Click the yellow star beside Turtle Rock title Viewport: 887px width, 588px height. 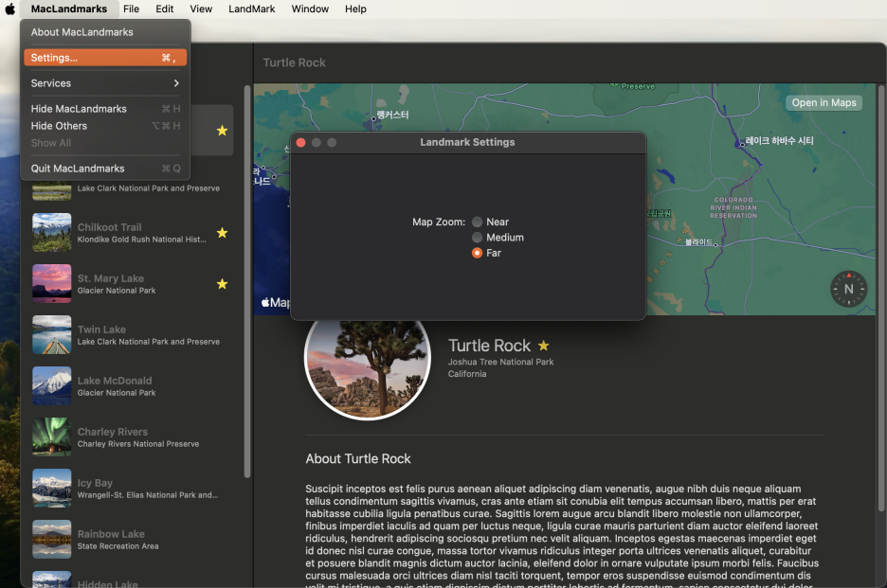tap(544, 346)
